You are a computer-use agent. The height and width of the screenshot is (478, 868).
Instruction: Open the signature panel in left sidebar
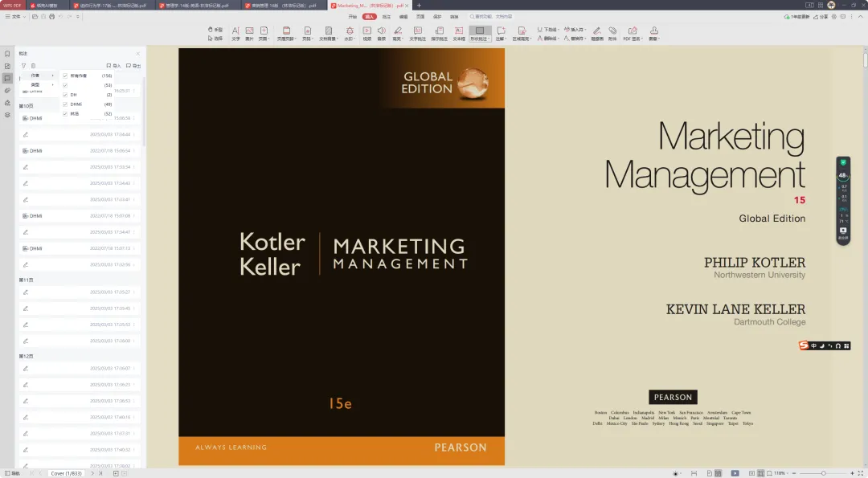click(x=7, y=102)
